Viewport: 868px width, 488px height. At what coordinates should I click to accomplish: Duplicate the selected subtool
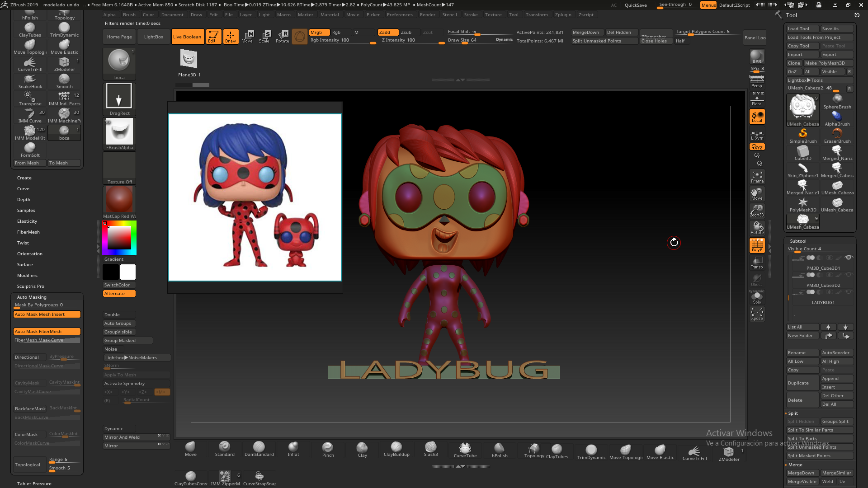click(802, 382)
